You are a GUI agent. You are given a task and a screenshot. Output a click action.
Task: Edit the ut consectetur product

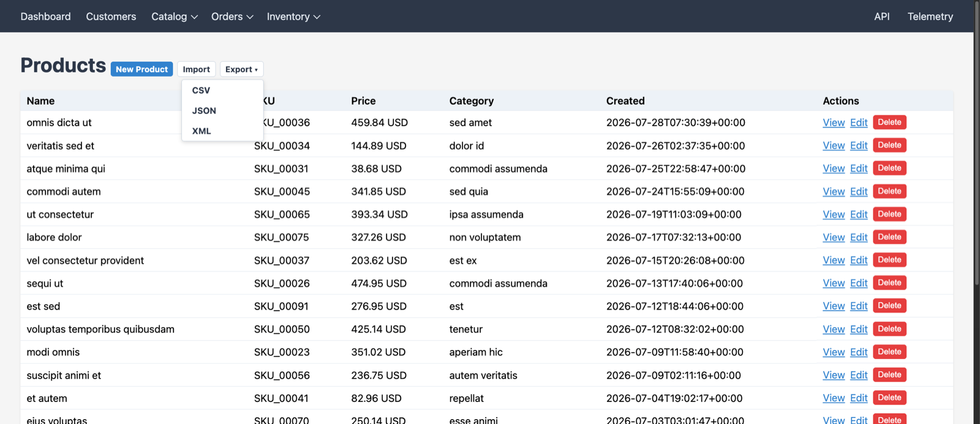pos(859,214)
